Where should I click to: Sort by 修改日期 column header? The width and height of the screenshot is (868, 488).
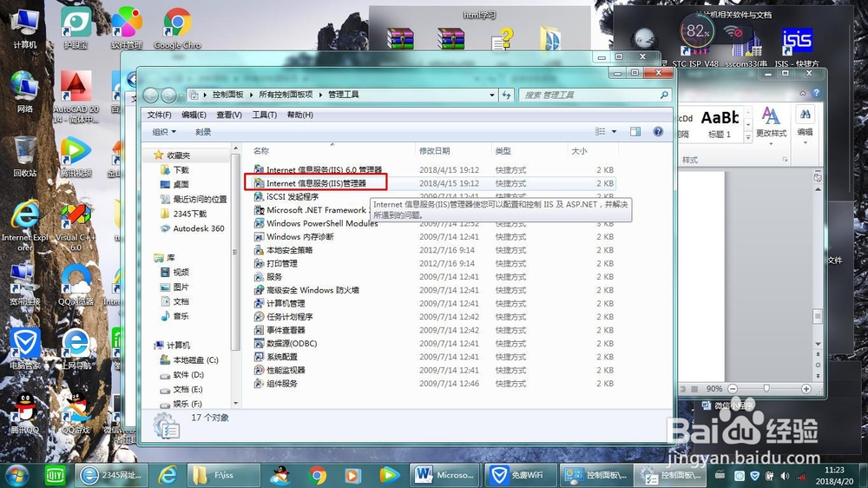(x=435, y=151)
